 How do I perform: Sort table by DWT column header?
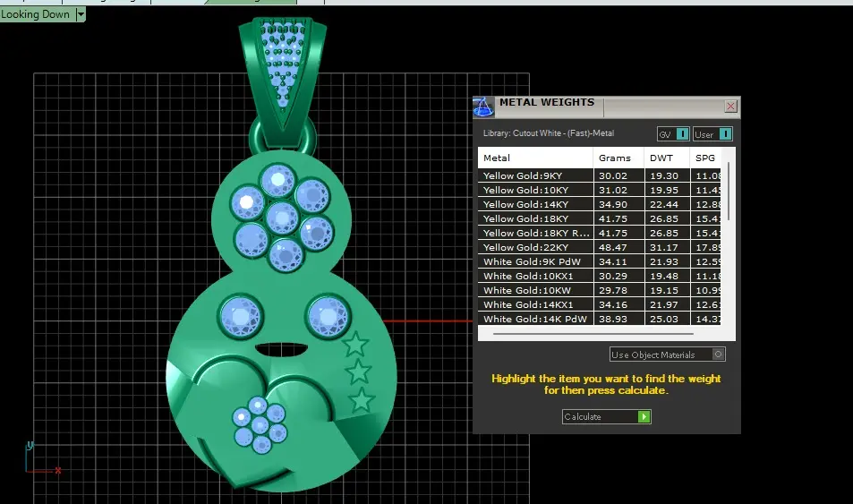pyautogui.click(x=667, y=158)
